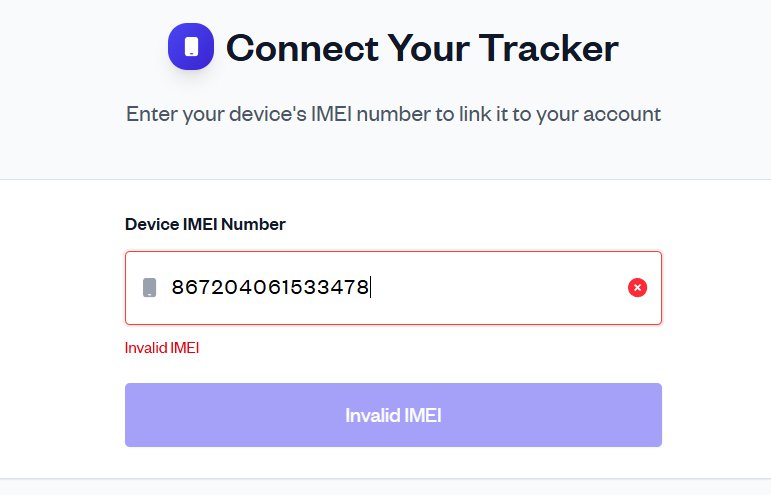
Task: Click the red error icon in the field
Action: pos(637,288)
